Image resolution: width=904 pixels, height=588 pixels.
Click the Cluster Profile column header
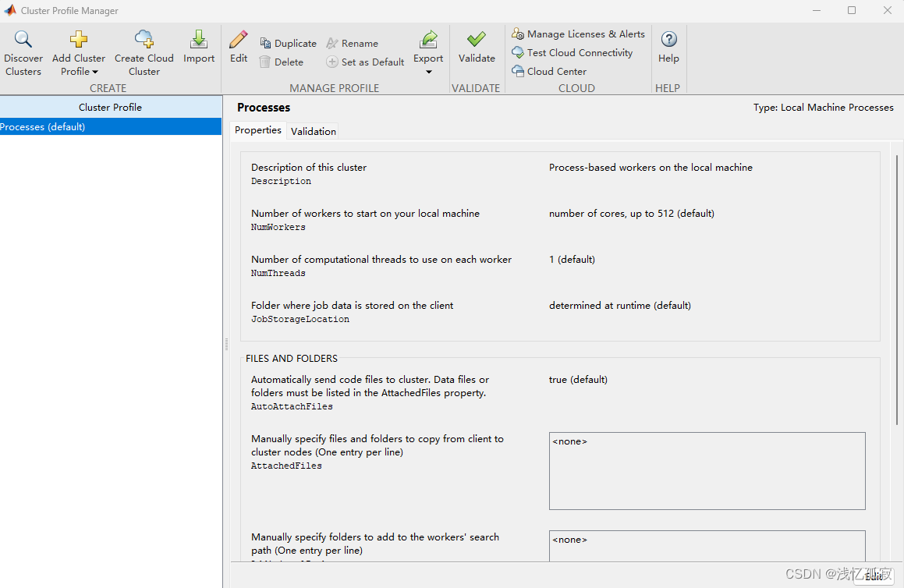point(111,107)
